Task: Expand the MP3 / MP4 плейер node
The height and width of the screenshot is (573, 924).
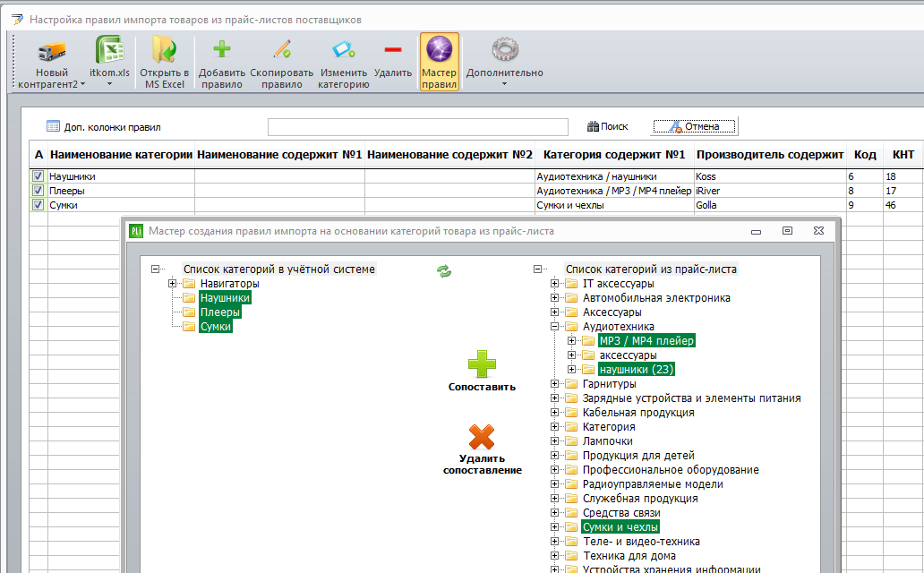Action: click(571, 341)
